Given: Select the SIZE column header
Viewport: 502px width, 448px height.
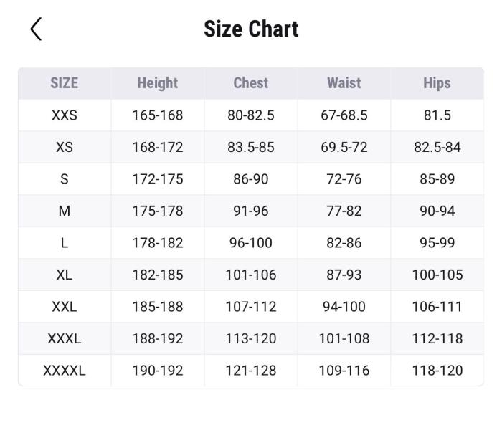Looking at the screenshot, I should (65, 83).
